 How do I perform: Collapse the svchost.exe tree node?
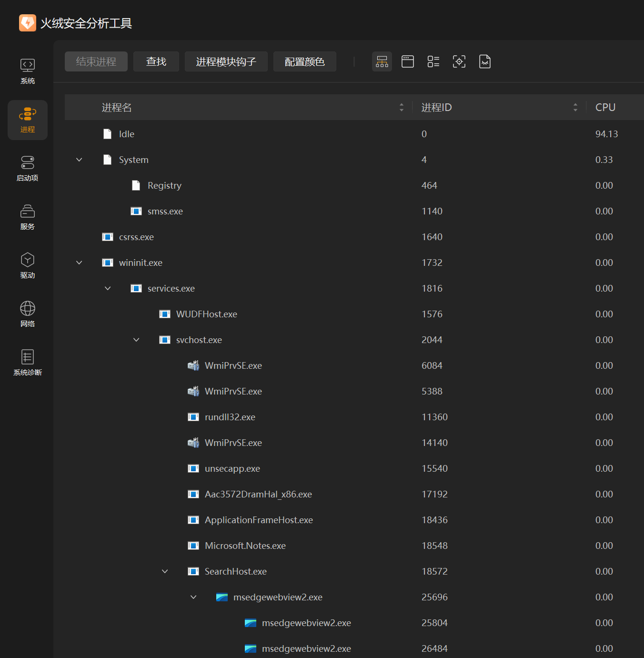pyautogui.click(x=136, y=340)
